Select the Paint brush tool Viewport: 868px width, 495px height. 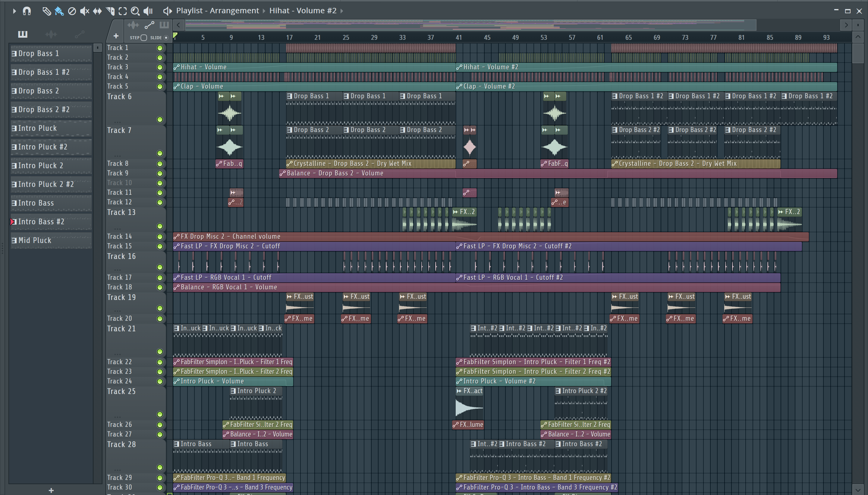pos(59,11)
